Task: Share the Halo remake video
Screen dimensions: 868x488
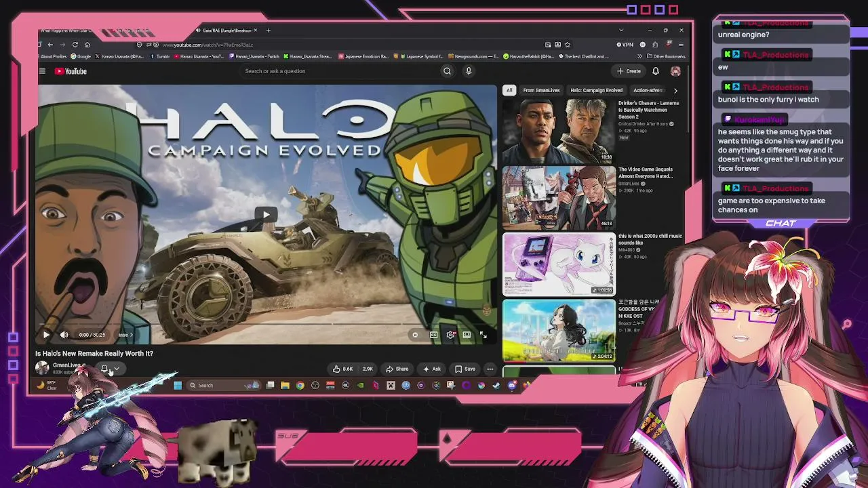Action: tap(397, 369)
